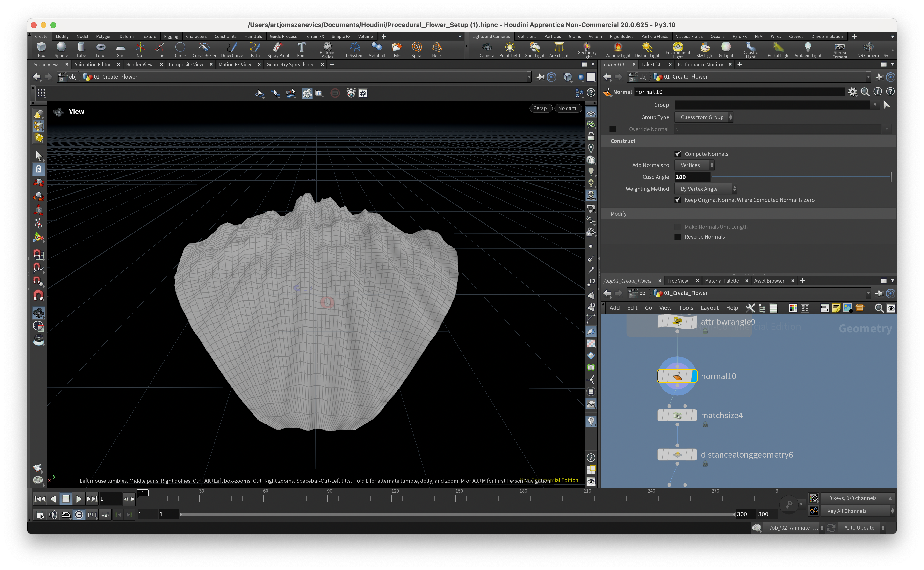The height and width of the screenshot is (570, 924).
Task: Click the normal10 node icon
Action: point(677,376)
